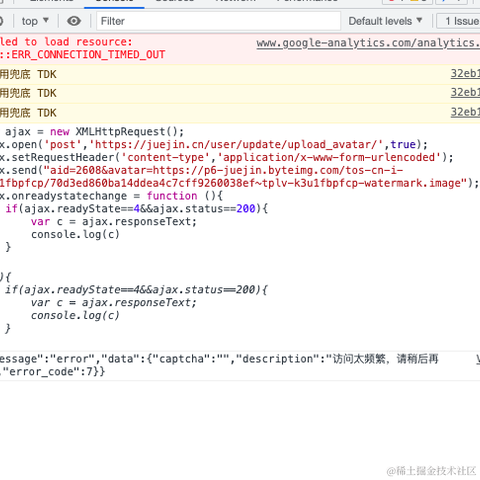
Task: Click the 'led to load resource:' error line
Action: coord(66,42)
